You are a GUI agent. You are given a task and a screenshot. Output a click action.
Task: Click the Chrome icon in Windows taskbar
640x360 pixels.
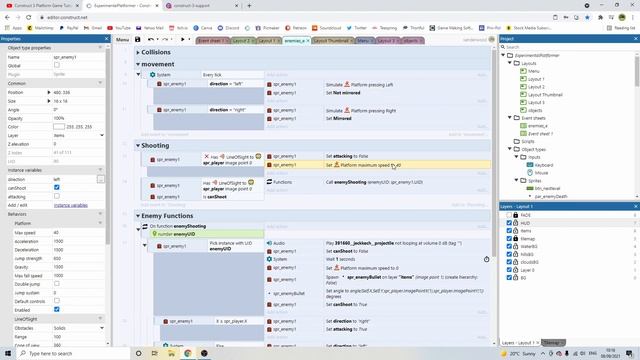point(187,353)
